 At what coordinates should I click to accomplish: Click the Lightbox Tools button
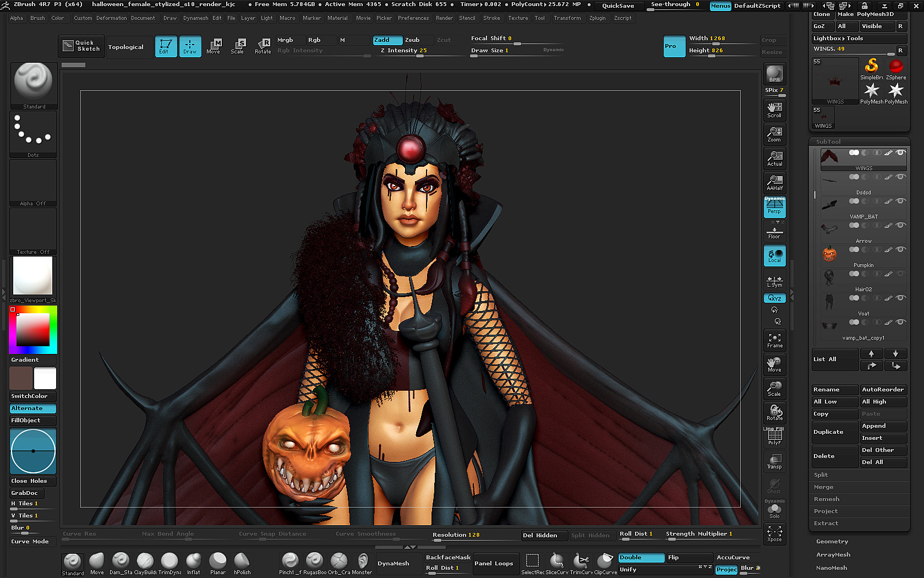[x=860, y=39]
